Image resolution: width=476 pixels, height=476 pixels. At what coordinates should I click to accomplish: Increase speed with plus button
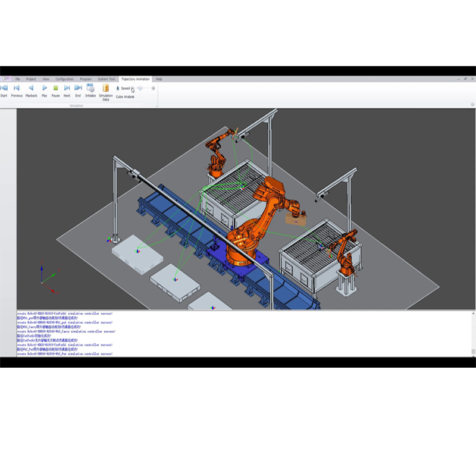point(154,88)
